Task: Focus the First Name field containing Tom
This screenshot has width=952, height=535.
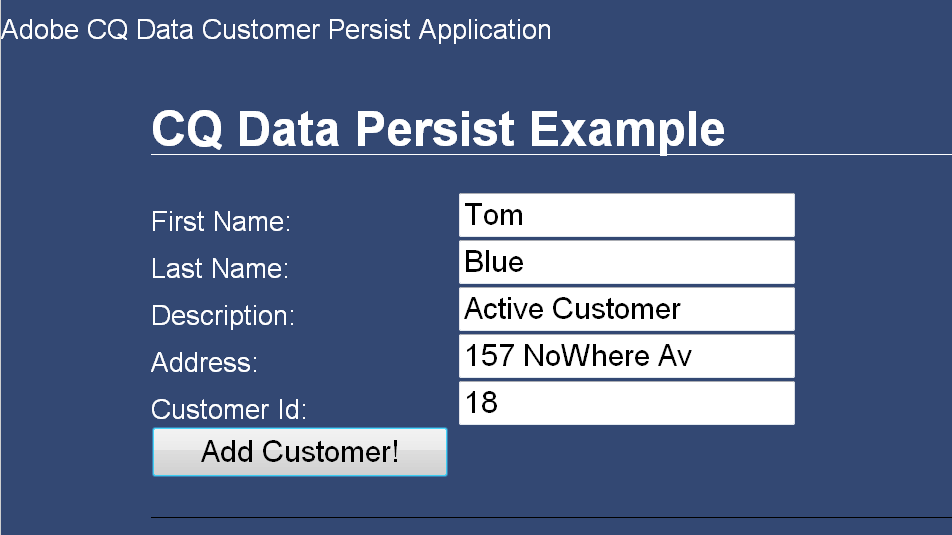Action: (x=626, y=215)
